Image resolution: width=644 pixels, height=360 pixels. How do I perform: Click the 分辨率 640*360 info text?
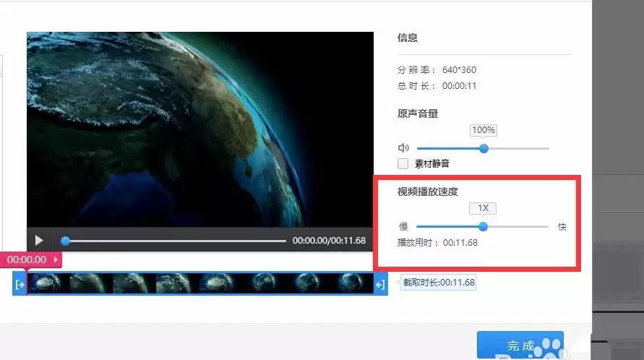[x=437, y=70]
